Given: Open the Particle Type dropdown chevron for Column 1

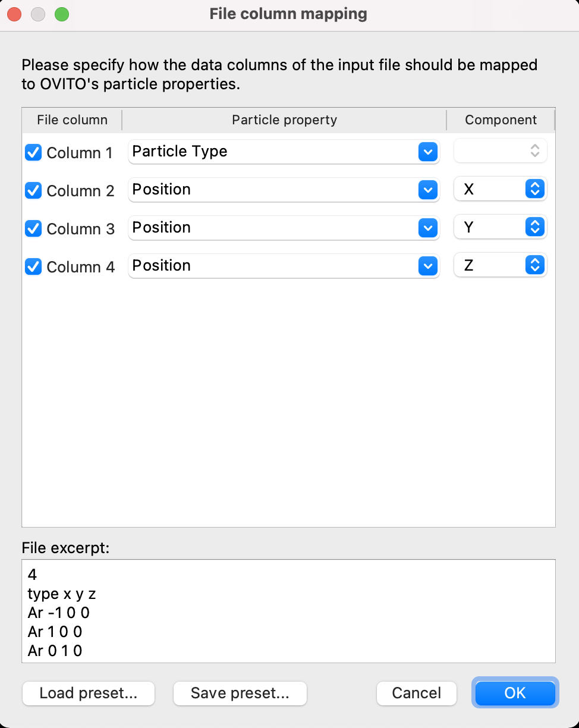Looking at the screenshot, I should [x=427, y=152].
